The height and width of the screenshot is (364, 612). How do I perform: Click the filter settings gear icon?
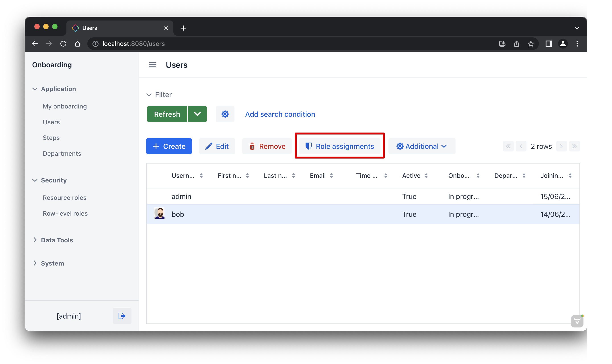[225, 114]
